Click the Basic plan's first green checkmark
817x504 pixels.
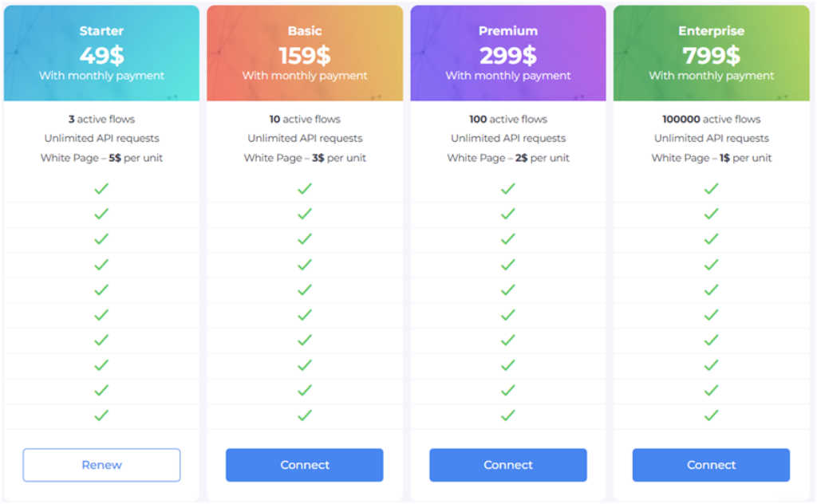[305, 189]
